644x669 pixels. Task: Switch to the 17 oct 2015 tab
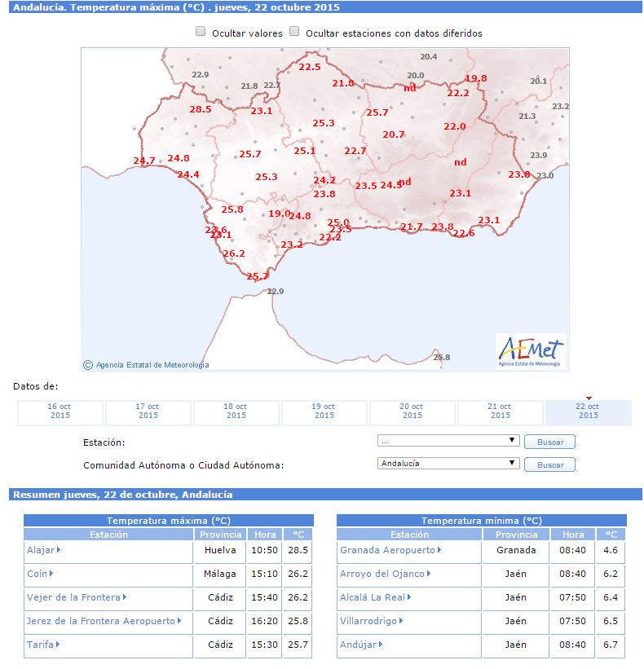click(148, 412)
